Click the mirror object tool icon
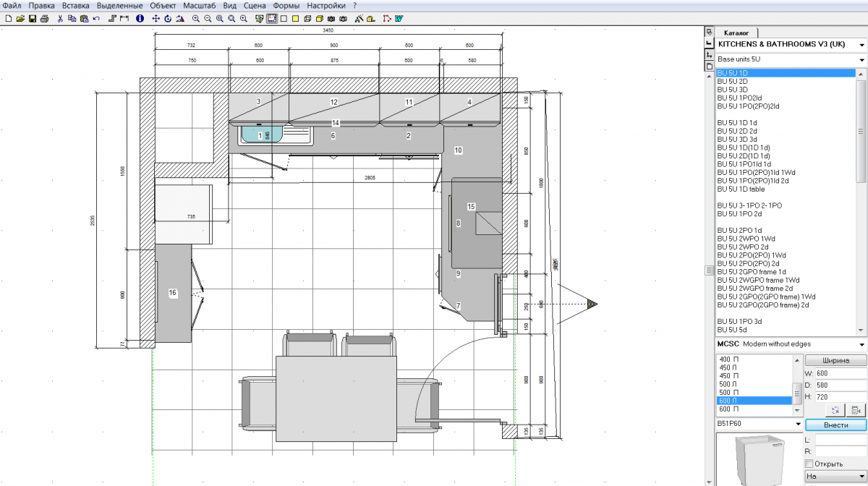Image resolution: width=868 pixels, height=486 pixels. click(x=180, y=18)
